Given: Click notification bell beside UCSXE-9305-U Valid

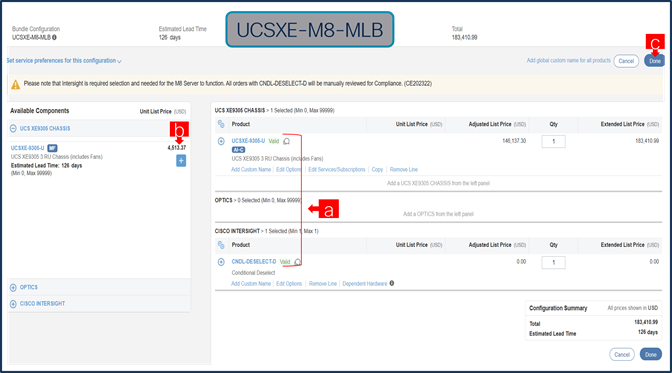Looking at the screenshot, I should point(287,141).
